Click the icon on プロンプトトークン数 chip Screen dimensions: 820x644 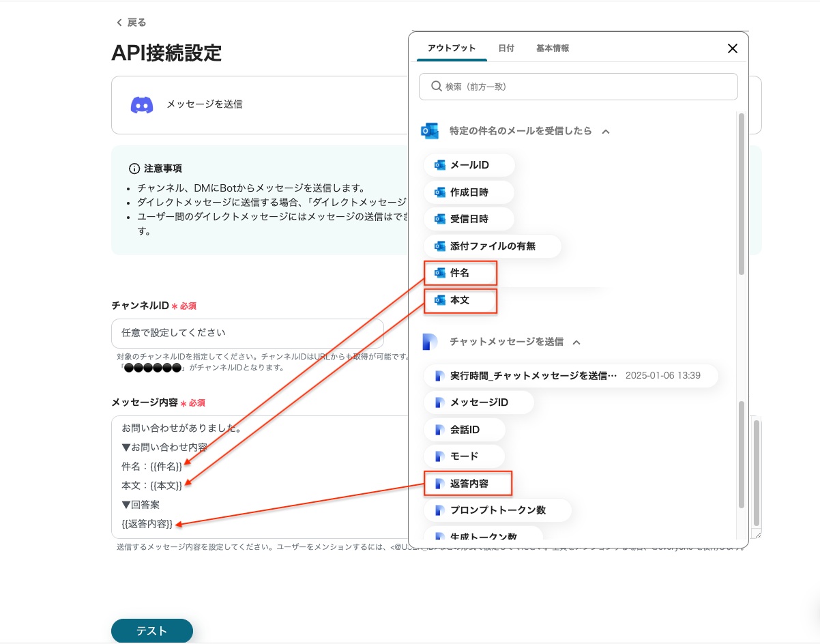click(440, 510)
